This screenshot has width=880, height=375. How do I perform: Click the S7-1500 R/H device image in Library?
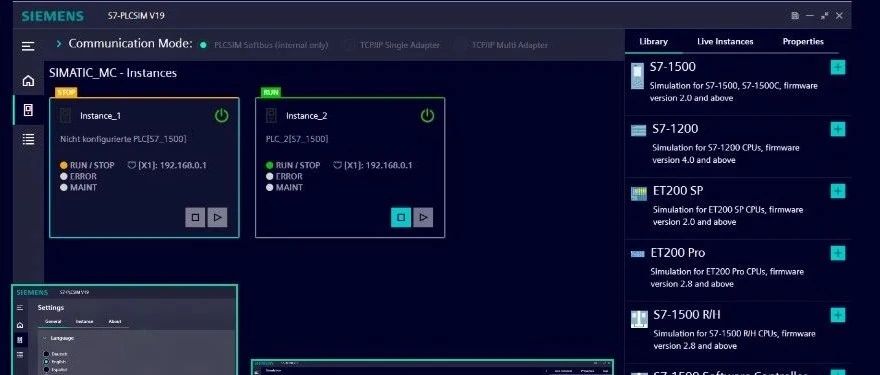(639, 319)
